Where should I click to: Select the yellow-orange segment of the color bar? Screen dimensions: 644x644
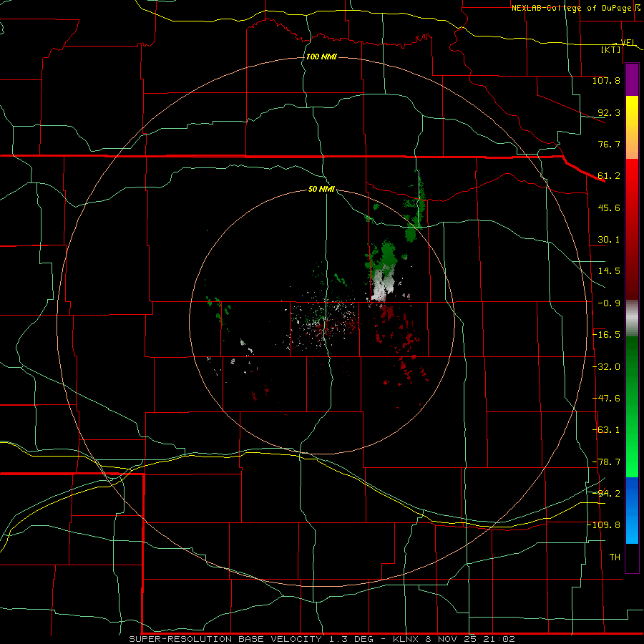click(632, 128)
